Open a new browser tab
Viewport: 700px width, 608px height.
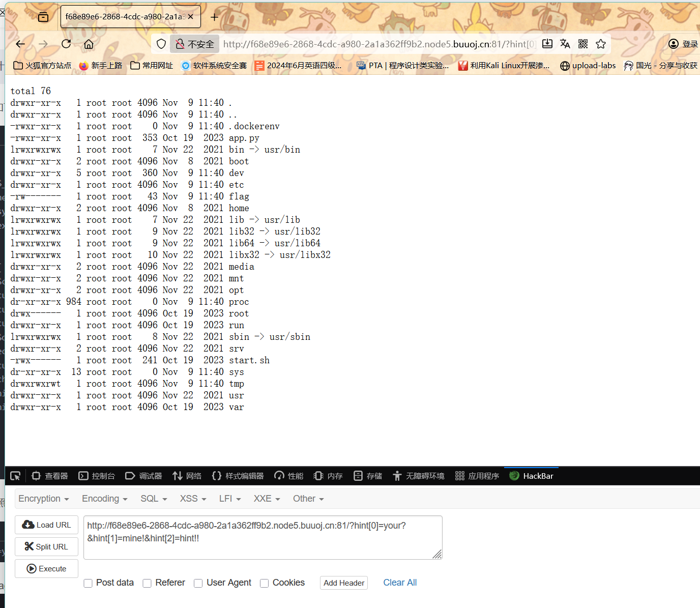[215, 17]
